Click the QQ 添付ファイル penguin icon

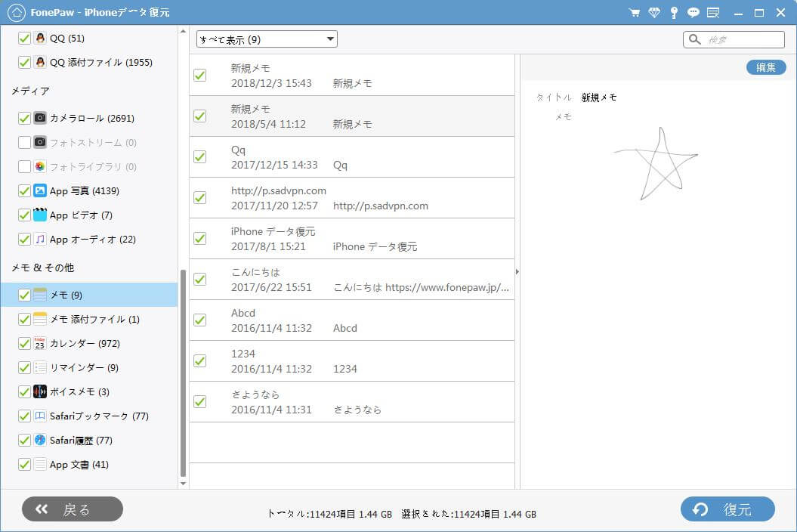pyautogui.click(x=40, y=62)
